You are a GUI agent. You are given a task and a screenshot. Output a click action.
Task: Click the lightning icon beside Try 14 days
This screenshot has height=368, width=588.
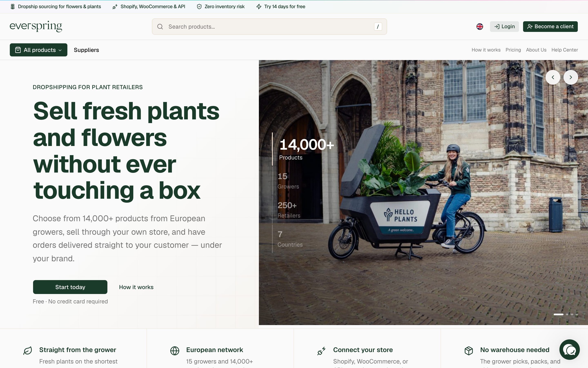[x=259, y=7]
